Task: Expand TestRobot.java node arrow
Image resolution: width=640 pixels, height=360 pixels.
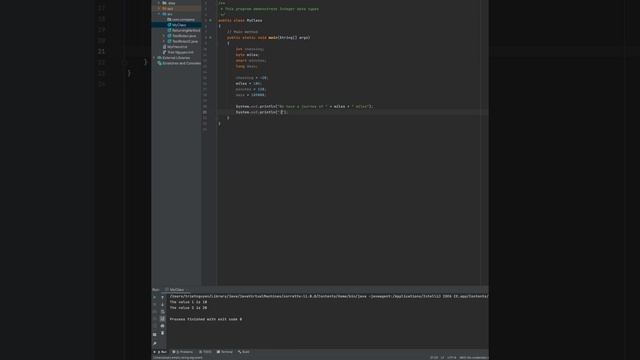Action: click(x=164, y=36)
